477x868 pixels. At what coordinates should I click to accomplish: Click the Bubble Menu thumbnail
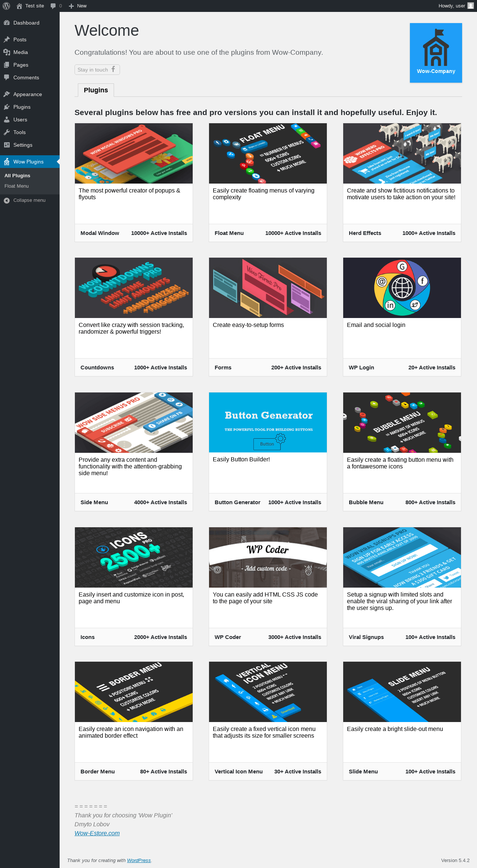[402, 423]
